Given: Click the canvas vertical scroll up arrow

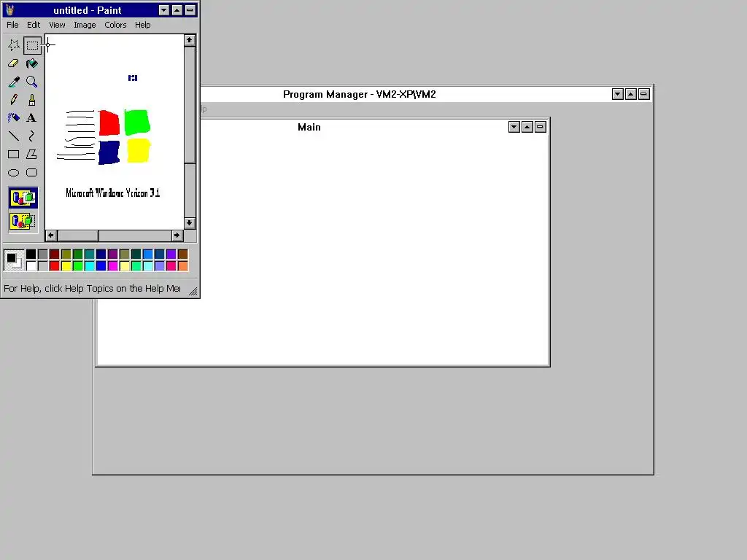Looking at the screenshot, I should (x=190, y=41).
